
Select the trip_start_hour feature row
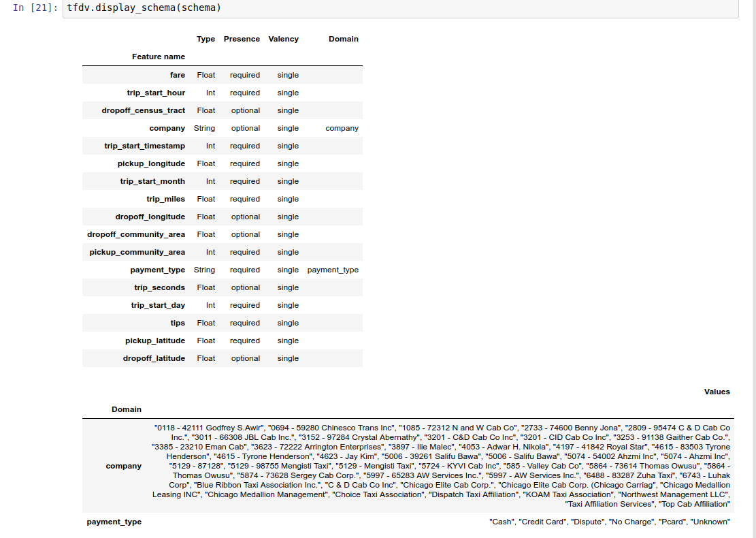(222, 92)
